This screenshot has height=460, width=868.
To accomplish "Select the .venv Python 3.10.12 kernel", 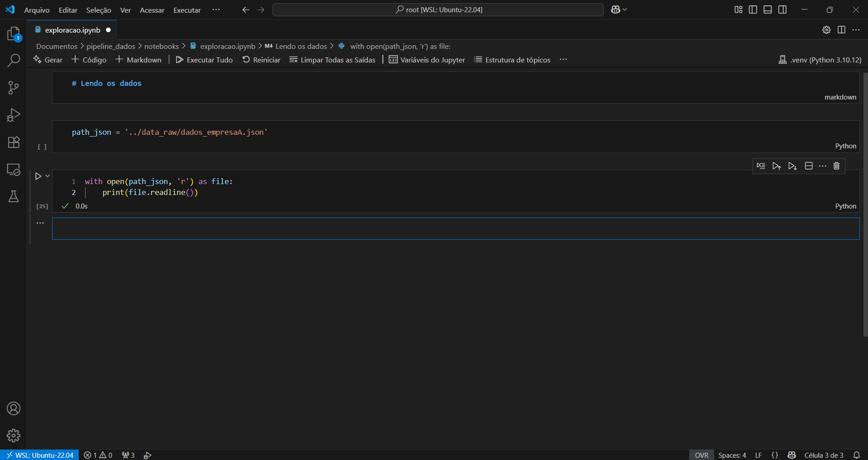I will click(x=820, y=60).
